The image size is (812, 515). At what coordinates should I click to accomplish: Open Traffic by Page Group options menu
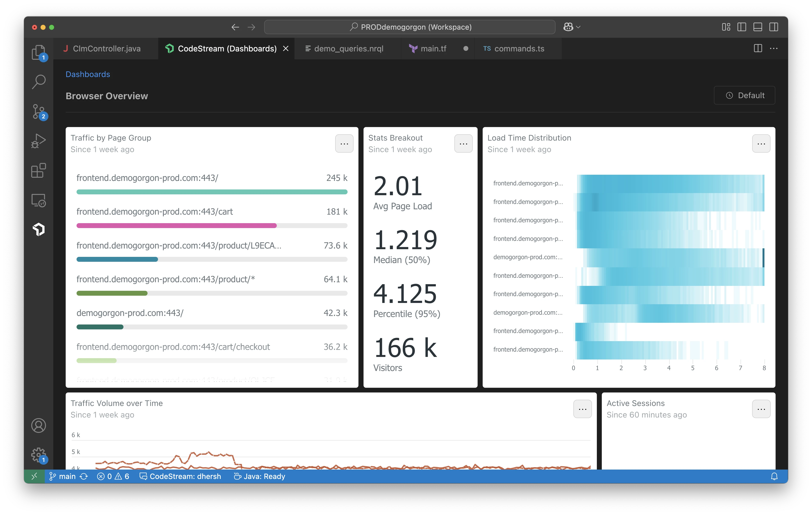tap(344, 144)
